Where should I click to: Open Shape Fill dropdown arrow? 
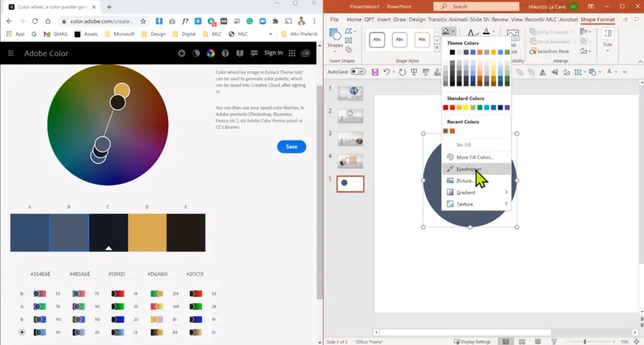pyautogui.click(x=453, y=31)
